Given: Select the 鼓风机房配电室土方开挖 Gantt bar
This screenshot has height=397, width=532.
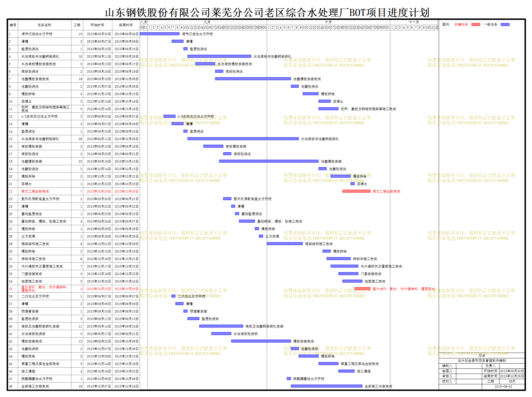Looking at the screenshot, I should (x=227, y=199).
